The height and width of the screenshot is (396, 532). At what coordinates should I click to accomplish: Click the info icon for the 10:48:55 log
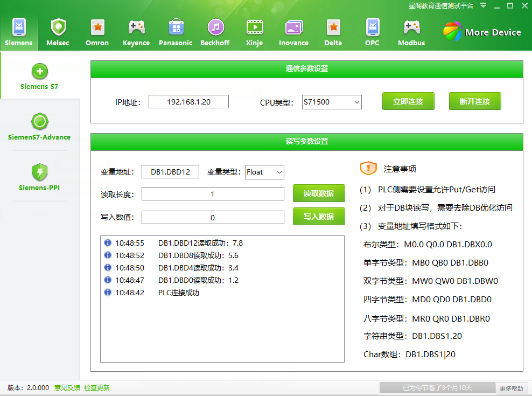coord(108,242)
